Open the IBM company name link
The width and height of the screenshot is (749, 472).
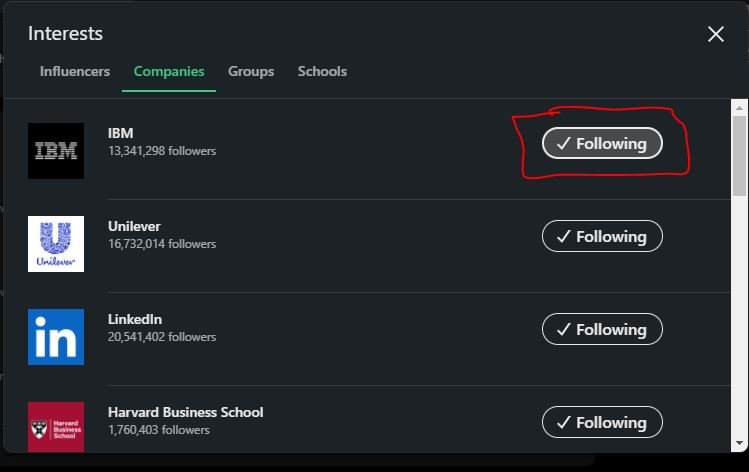121,133
